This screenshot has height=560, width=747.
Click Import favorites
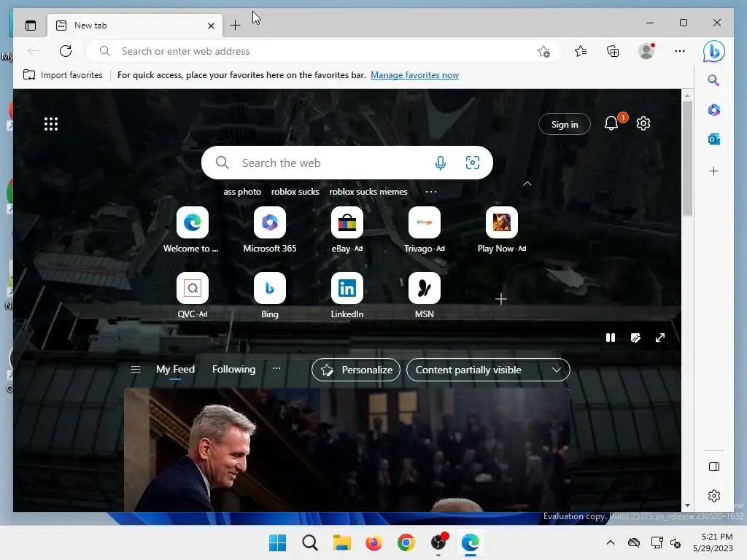pos(63,75)
